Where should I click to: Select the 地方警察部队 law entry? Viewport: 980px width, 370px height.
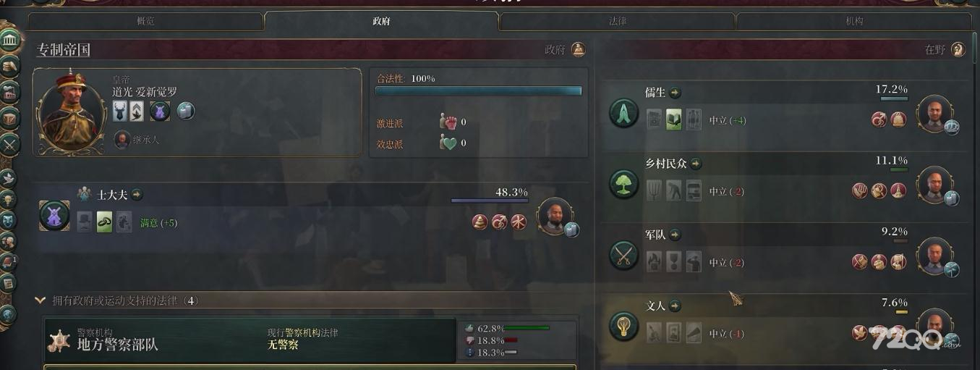pyautogui.click(x=250, y=339)
